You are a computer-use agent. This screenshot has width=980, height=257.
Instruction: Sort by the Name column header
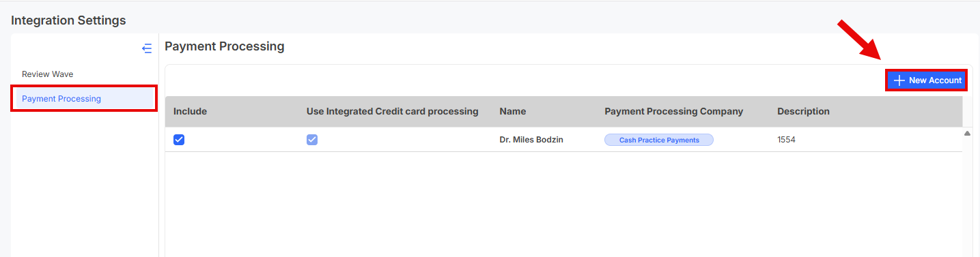point(513,111)
